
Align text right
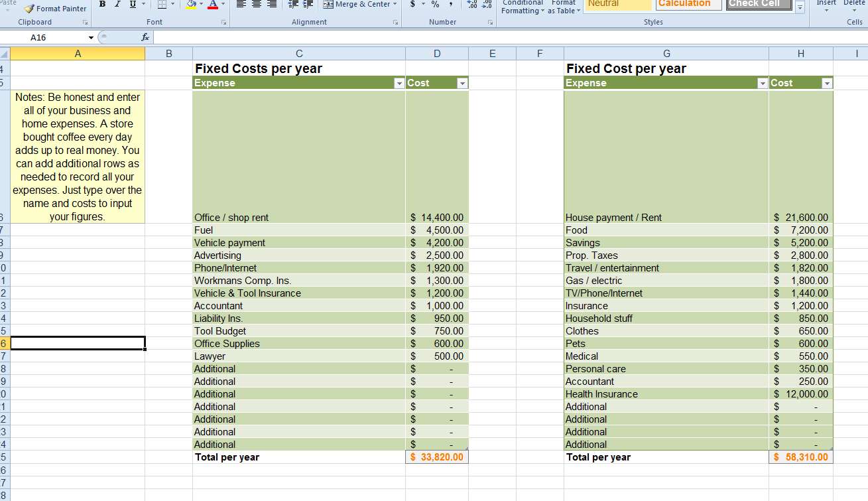pyautogui.click(x=272, y=4)
